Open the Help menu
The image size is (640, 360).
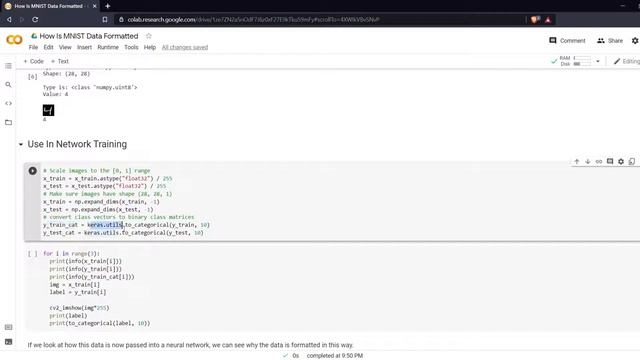150,47
